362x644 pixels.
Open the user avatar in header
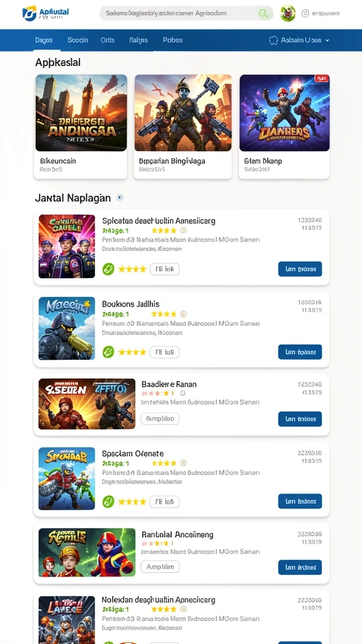(x=288, y=14)
